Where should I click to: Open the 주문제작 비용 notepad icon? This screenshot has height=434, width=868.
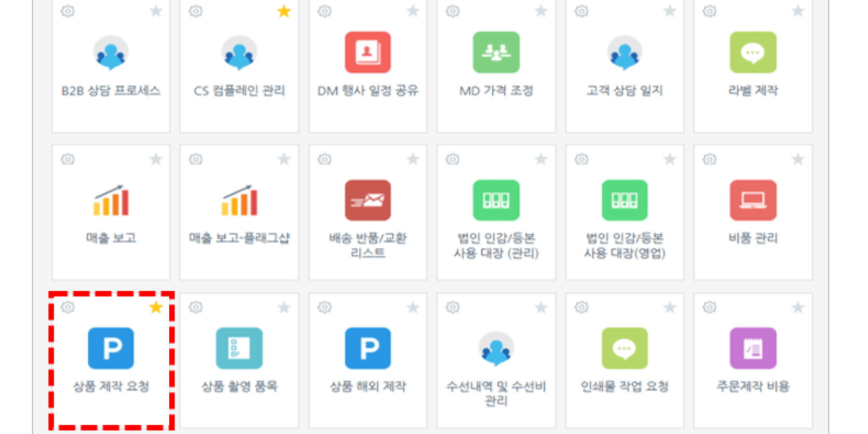753,348
